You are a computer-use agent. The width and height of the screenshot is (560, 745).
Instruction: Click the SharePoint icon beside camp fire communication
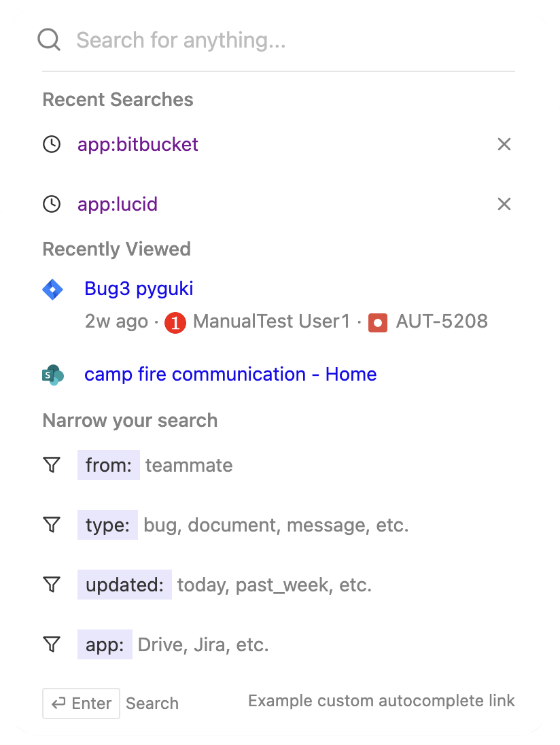[x=52, y=374]
